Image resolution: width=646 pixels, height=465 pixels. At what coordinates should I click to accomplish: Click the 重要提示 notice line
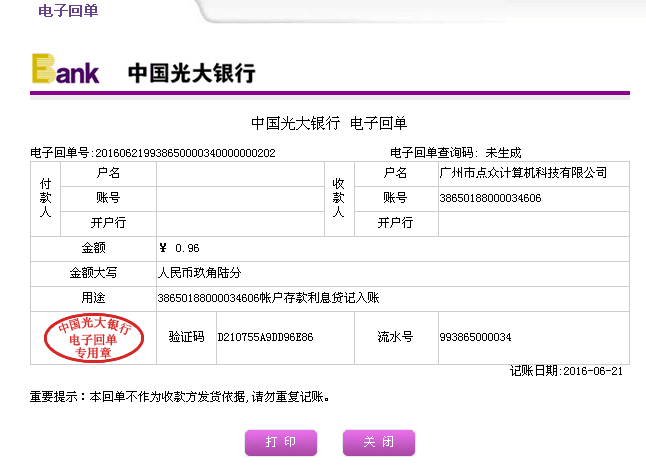[180, 397]
